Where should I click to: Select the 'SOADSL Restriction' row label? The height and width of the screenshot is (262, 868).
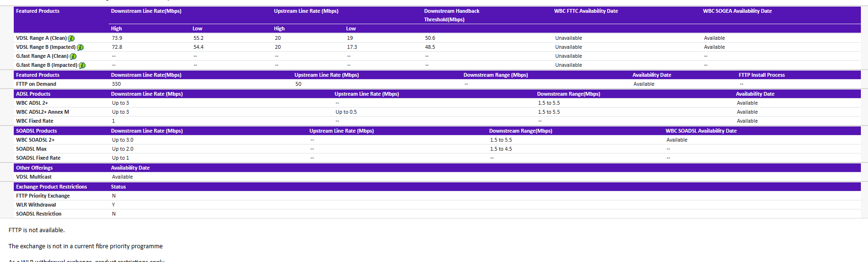[x=39, y=214]
